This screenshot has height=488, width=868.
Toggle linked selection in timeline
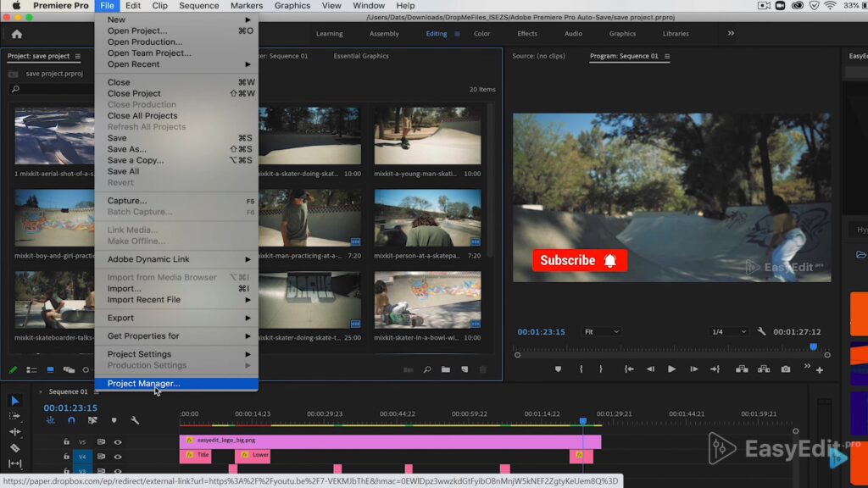coord(92,420)
